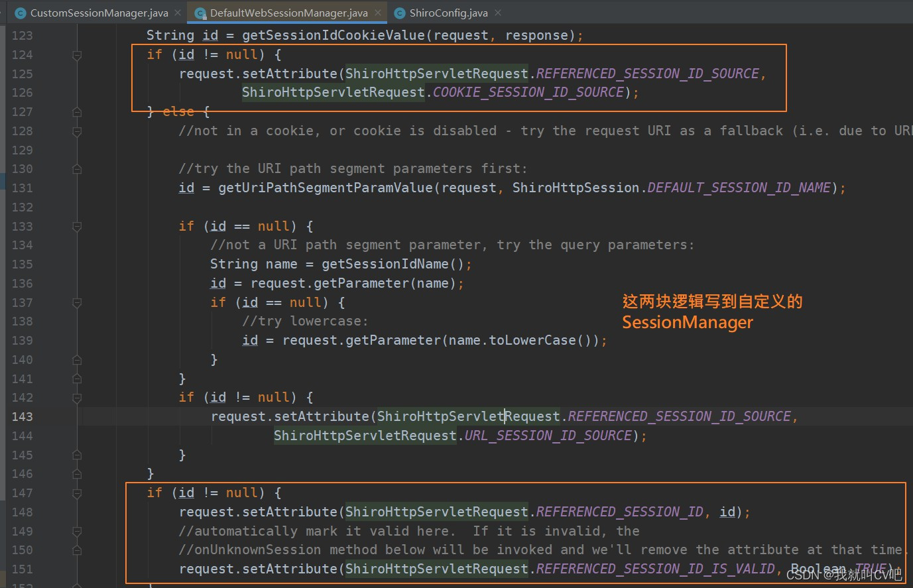Click '//automatically mark it valid here' comment
This screenshot has height=588, width=913.
pyautogui.click(x=409, y=532)
